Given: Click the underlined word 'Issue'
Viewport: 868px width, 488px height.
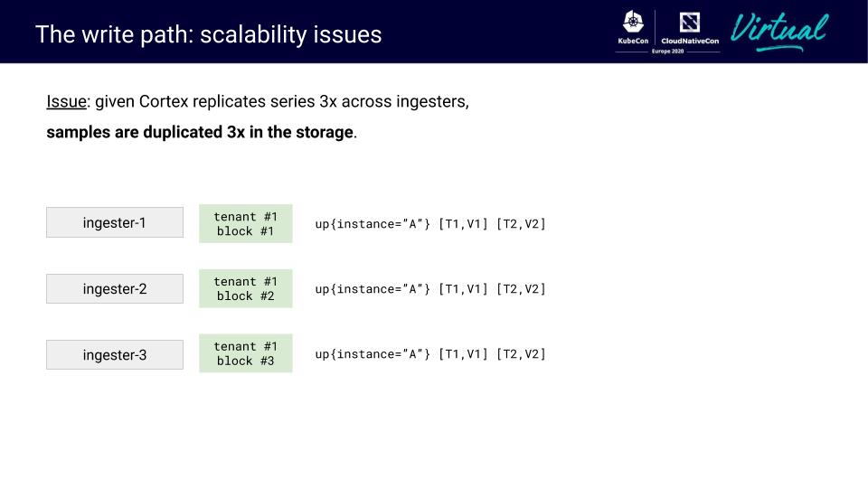Looking at the screenshot, I should [66, 101].
